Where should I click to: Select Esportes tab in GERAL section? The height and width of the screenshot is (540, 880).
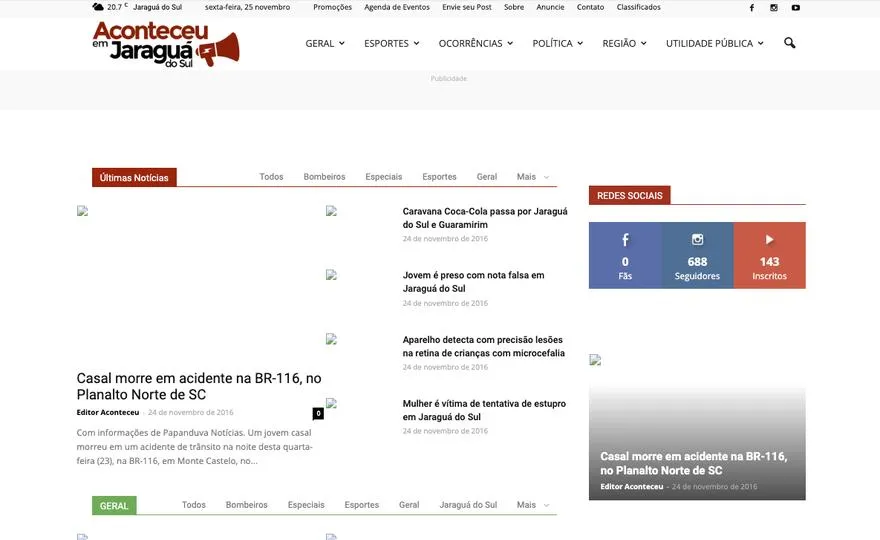point(361,505)
